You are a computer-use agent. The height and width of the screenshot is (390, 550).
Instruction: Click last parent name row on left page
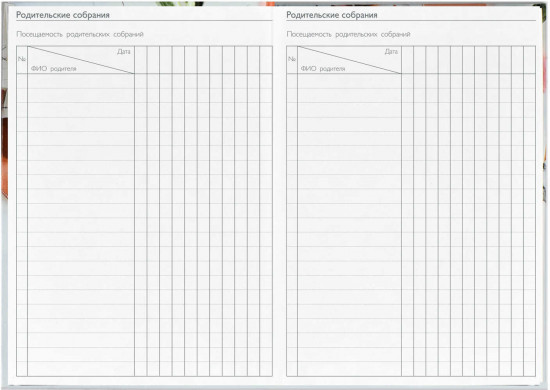tap(81, 369)
